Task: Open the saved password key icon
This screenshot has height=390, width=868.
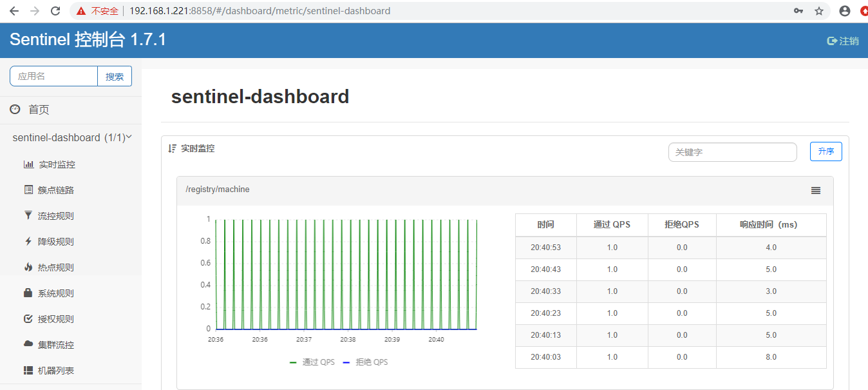Action: (x=798, y=11)
